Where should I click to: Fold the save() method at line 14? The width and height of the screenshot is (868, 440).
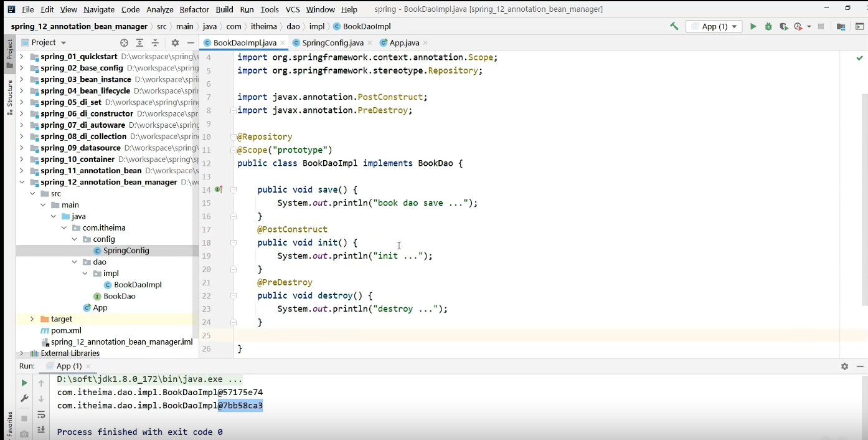coord(234,189)
